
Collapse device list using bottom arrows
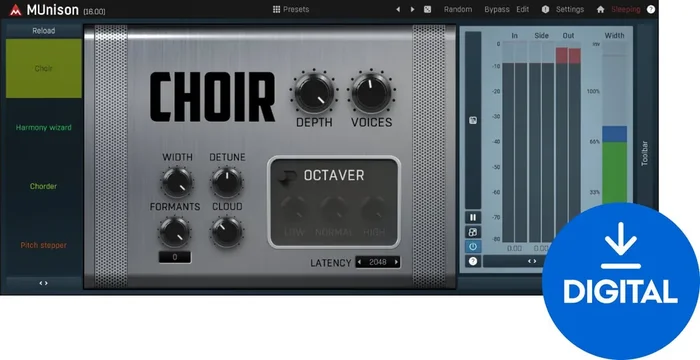tap(43, 283)
